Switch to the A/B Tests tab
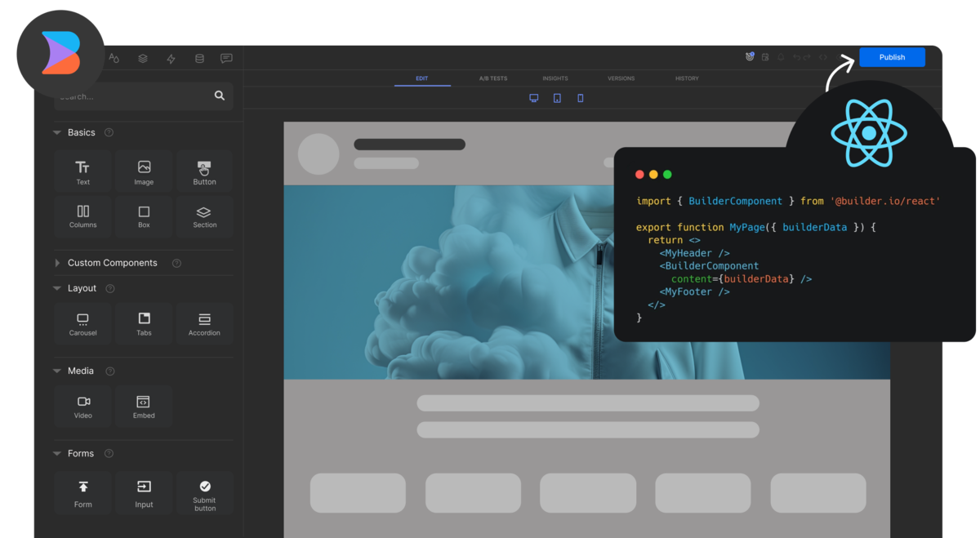980x538 pixels. (x=492, y=78)
